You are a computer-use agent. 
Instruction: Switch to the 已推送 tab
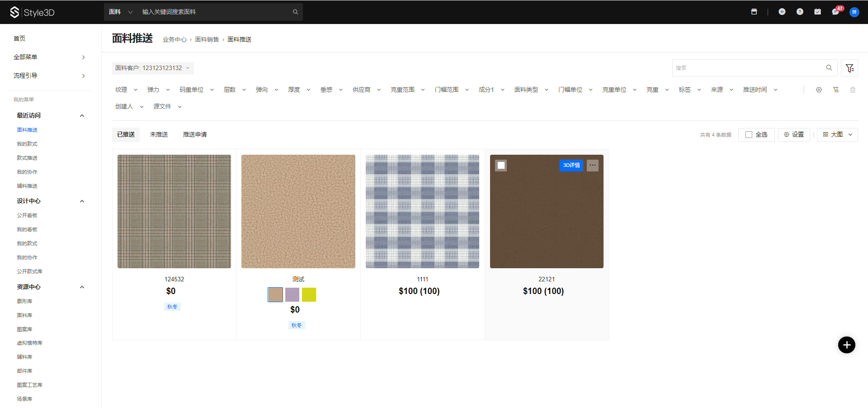tap(126, 135)
